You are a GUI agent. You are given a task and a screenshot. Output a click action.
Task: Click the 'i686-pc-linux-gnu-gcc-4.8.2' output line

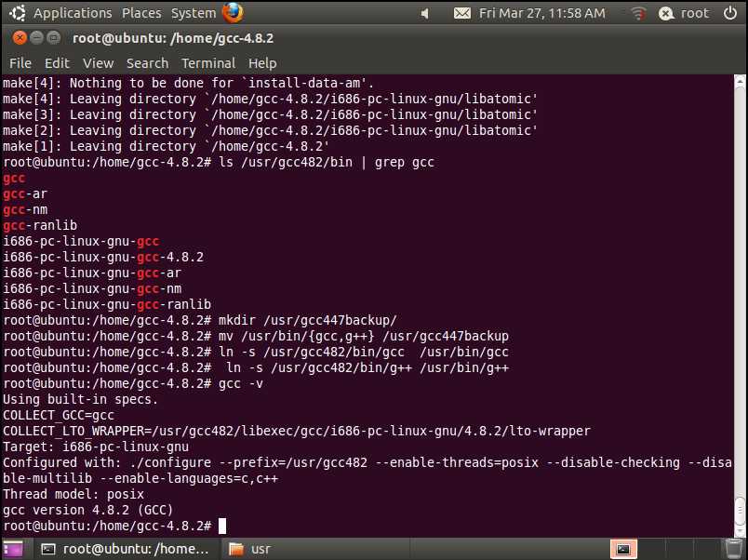coord(103,257)
